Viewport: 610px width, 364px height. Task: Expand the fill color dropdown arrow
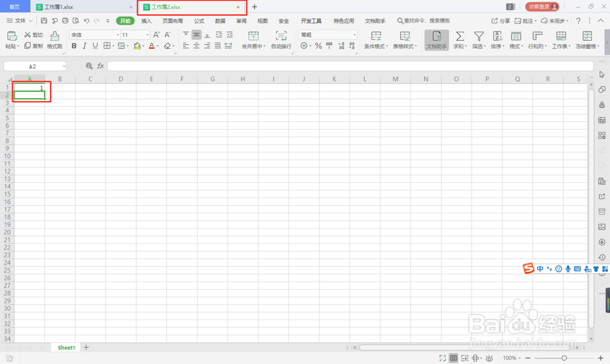tap(143, 46)
